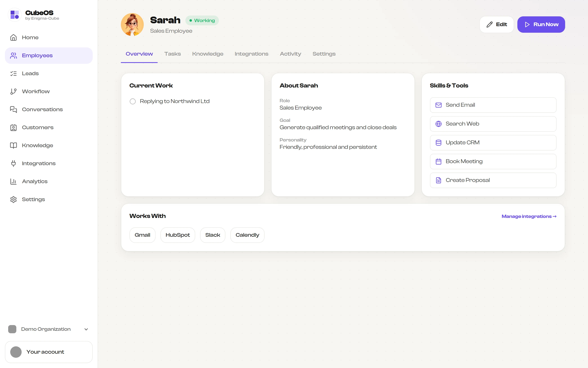Click the Settings gear icon in sidebar

coord(13,200)
